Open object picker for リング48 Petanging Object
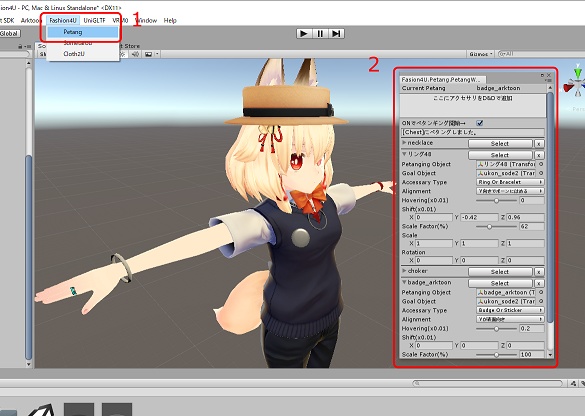 541,164
